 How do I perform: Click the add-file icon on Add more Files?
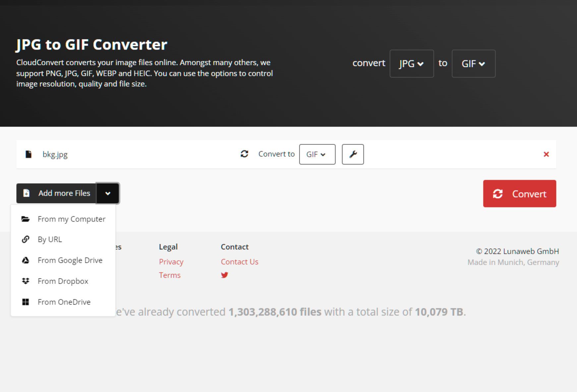[x=26, y=193]
